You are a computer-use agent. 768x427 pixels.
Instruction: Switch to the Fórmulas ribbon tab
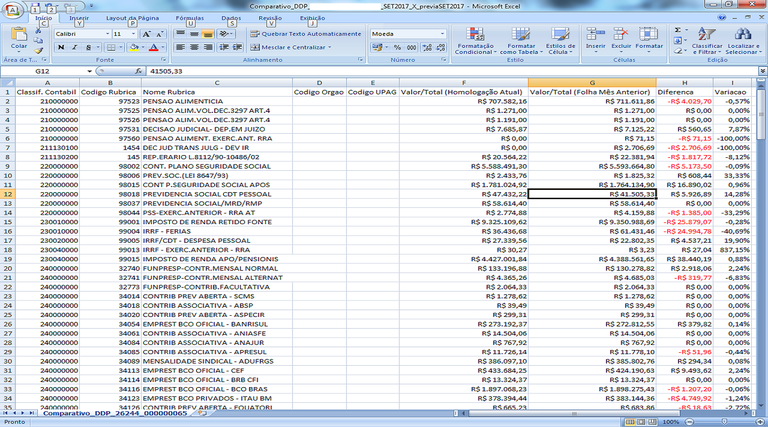click(189, 18)
